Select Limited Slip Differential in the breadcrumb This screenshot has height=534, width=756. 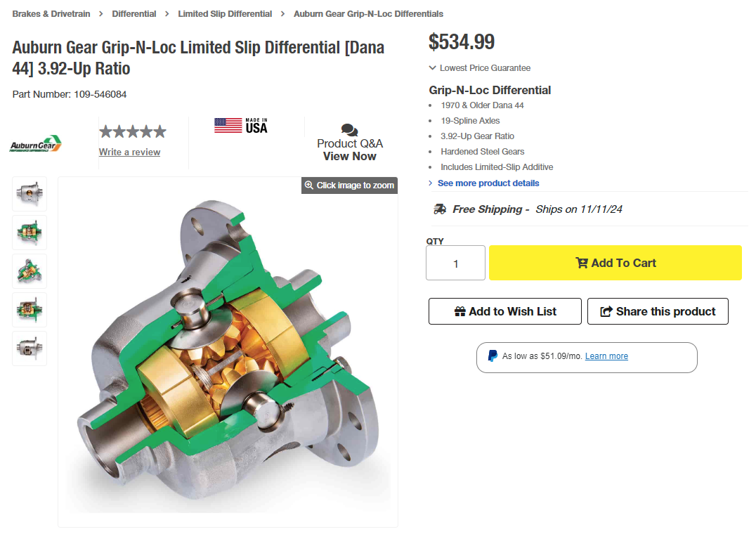tap(225, 13)
